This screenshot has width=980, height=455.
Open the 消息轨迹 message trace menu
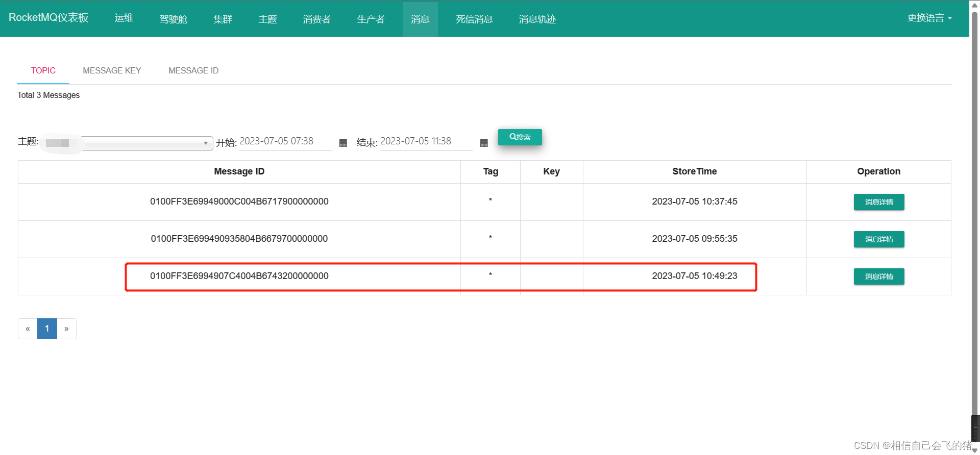[537, 19]
